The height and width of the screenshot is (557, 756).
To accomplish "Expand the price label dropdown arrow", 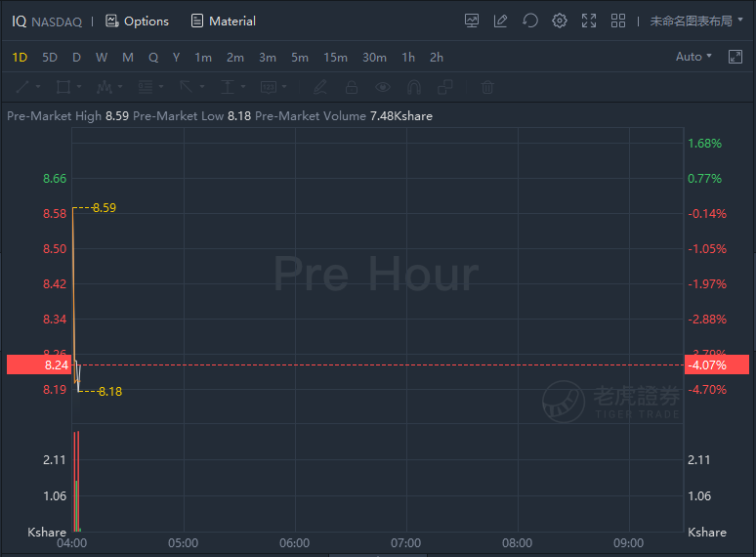I will tap(284, 87).
